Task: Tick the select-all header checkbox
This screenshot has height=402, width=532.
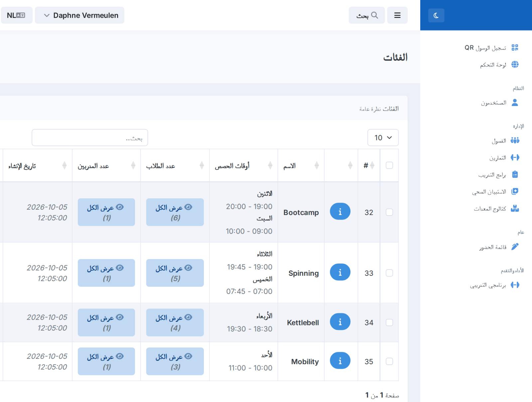Action: coord(389,165)
